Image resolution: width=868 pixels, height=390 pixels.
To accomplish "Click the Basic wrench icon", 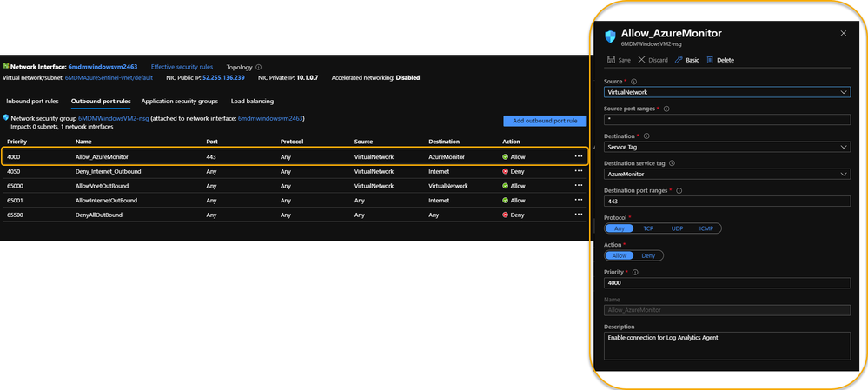I will [679, 60].
